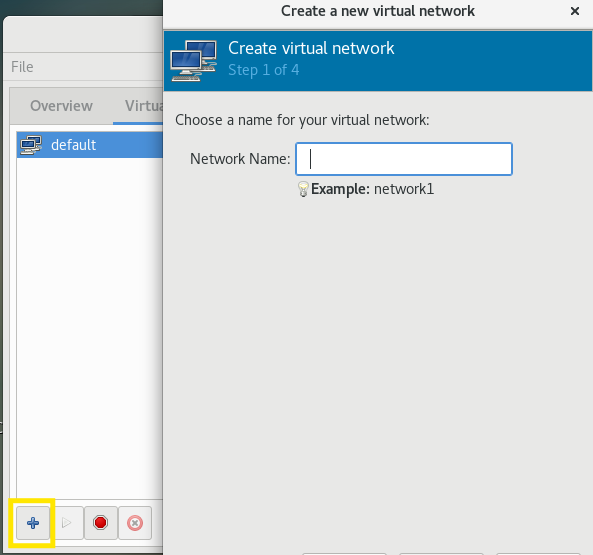Select the default network row
This screenshot has height=555, width=593.
tap(90, 145)
